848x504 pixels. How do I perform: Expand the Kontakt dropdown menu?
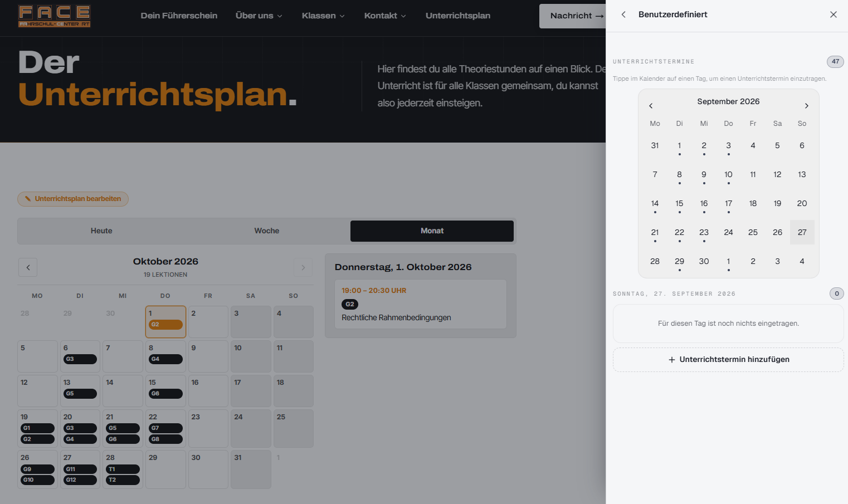coord(385,16)
